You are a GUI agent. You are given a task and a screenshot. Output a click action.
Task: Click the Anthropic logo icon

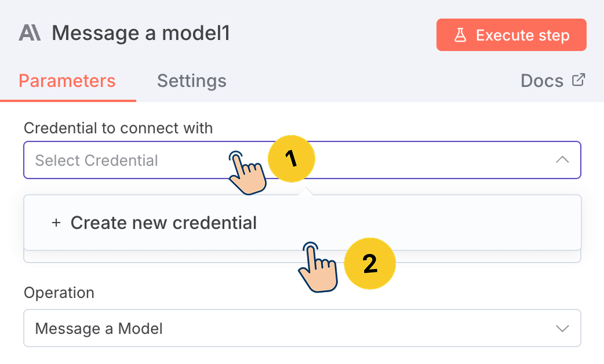click(x=30, y=33)
